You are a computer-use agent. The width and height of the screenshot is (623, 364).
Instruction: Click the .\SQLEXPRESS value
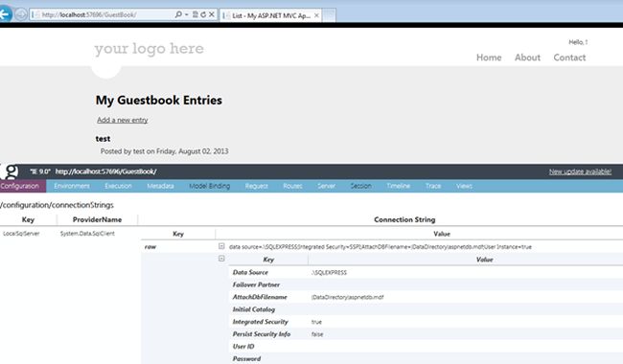(x=329, y=273)
